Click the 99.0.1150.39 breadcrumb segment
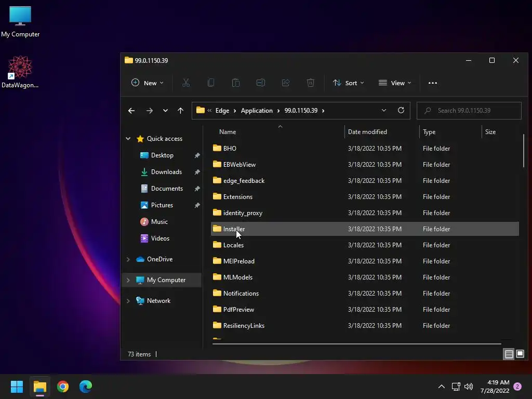532x399 pixels. 301,111
